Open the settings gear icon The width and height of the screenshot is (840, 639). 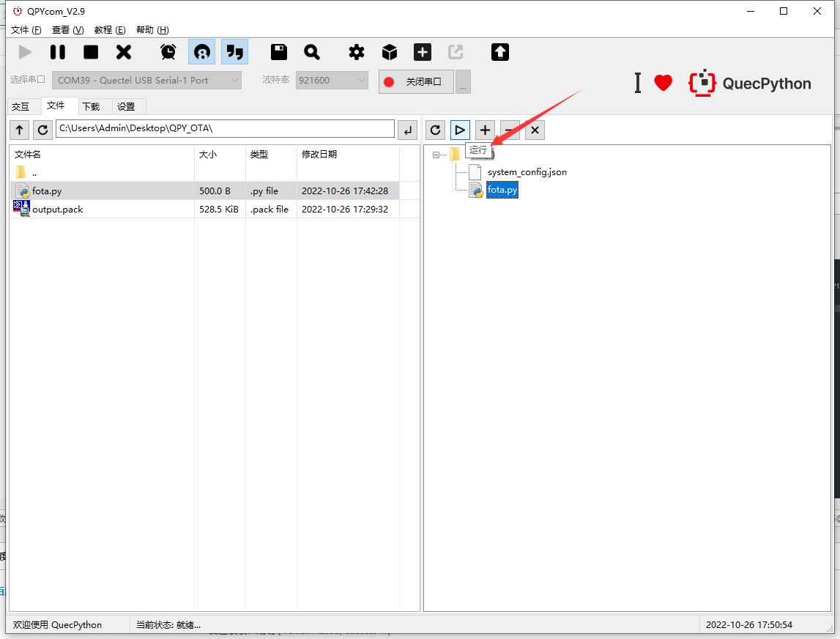coord(357,52)
